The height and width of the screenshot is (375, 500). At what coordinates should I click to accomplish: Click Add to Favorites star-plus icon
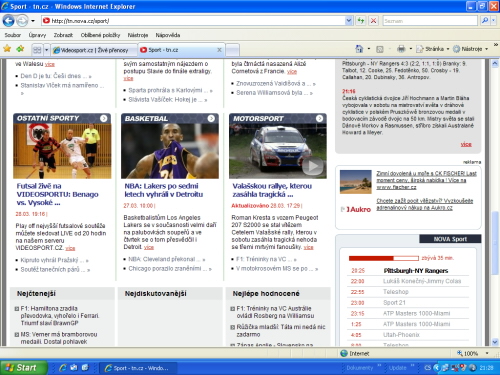[20, 49]
